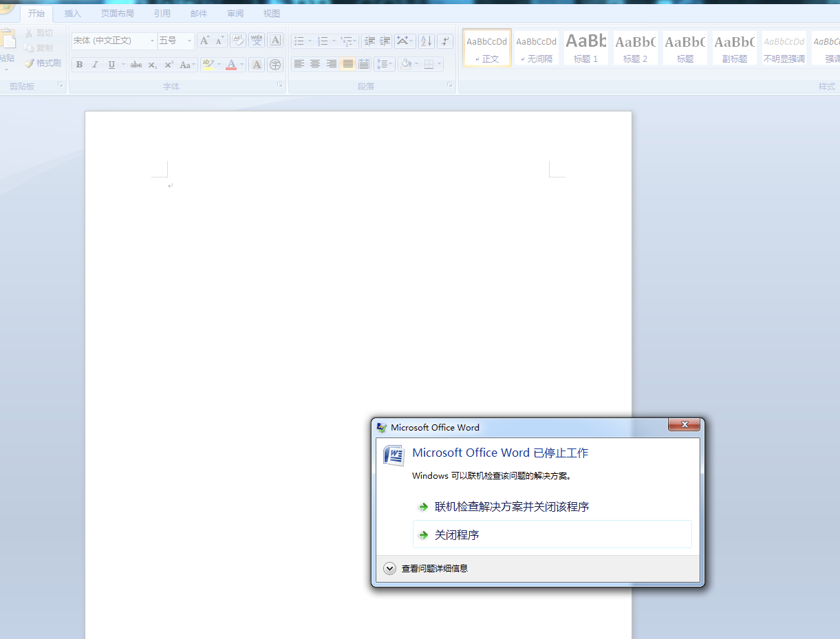Click the sort A-Z icon
Image resolution: width=840 pixels, height=639 pixels.
[x=427, y=41]
